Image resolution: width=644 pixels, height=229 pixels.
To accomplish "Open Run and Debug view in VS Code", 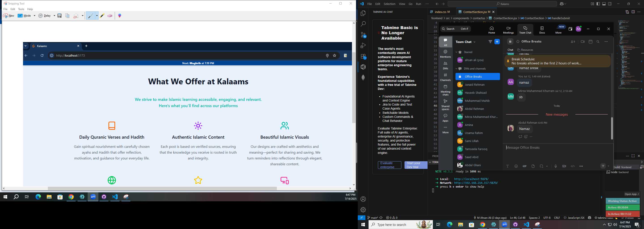I will [363, 46].
